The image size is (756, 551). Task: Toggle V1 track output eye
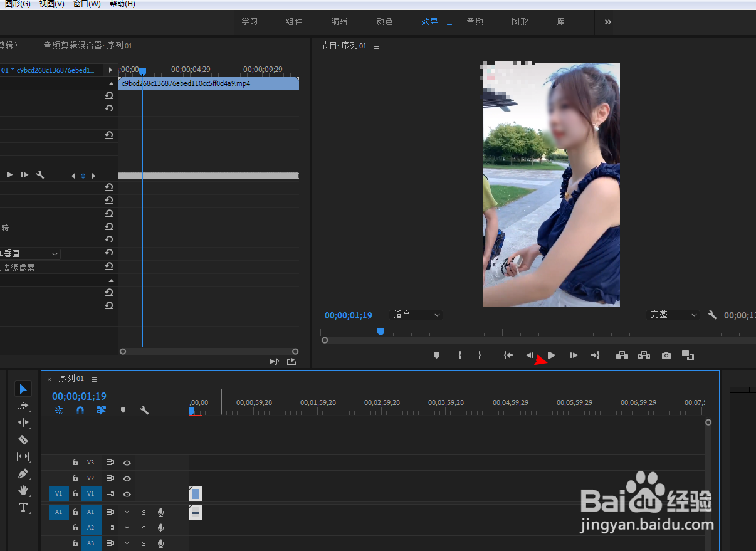127,494
